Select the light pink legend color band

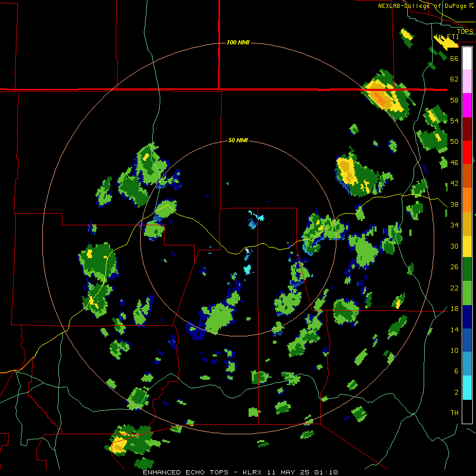(467, 81)
